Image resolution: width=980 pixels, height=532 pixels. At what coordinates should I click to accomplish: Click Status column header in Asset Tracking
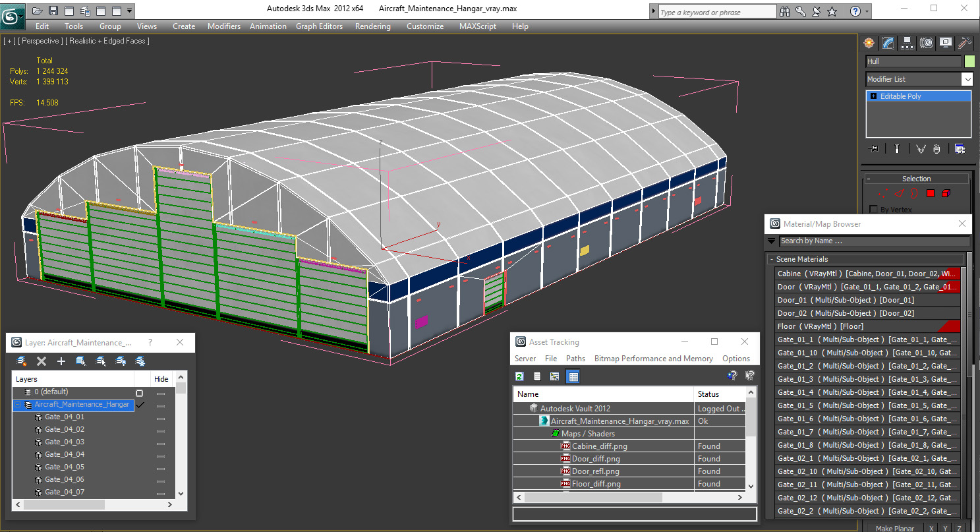tap(720, 394)
